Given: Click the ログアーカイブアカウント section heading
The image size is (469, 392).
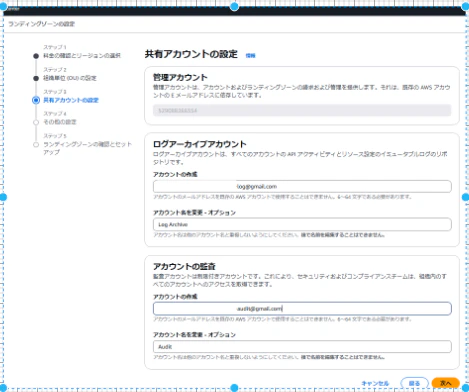Looking at the screenshot, I should (199, 144).
